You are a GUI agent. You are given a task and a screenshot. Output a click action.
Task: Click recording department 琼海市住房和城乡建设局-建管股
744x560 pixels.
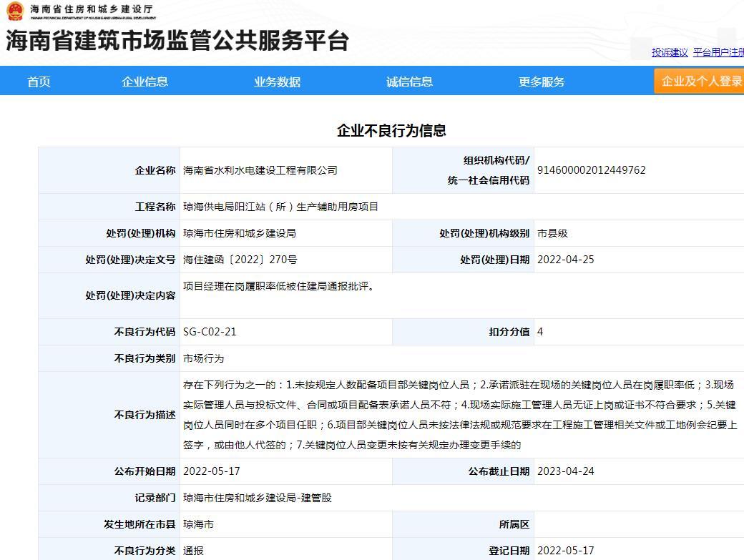(257, 498)
